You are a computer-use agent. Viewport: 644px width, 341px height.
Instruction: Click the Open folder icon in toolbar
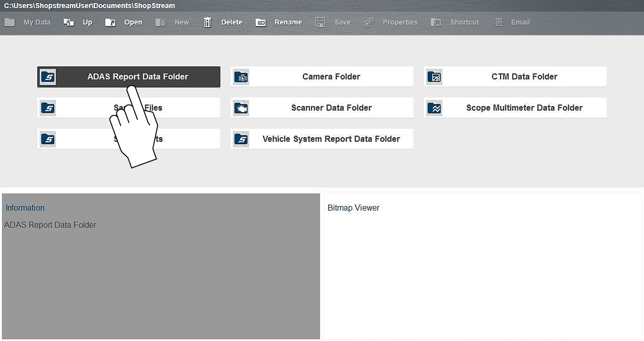coord(110,22)
